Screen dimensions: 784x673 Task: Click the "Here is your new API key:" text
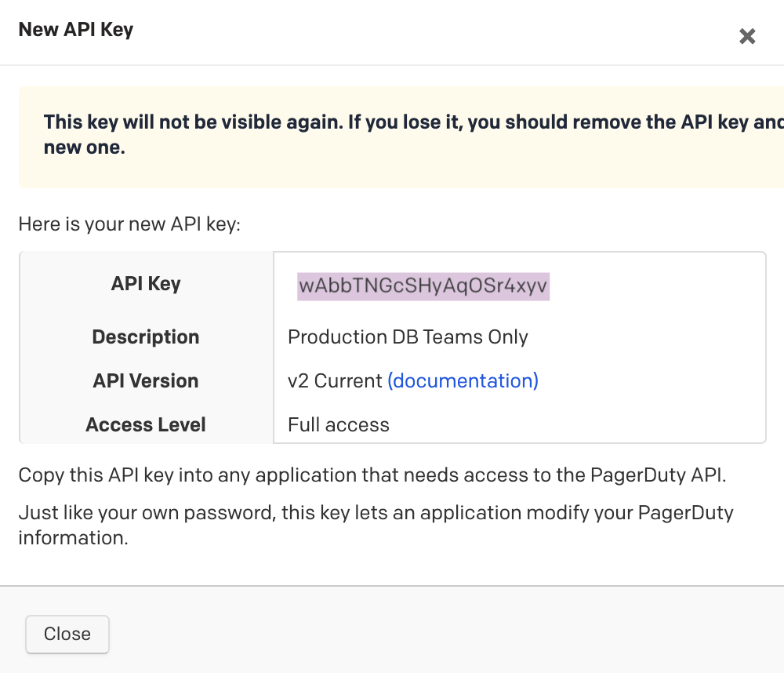coord(129,225)
